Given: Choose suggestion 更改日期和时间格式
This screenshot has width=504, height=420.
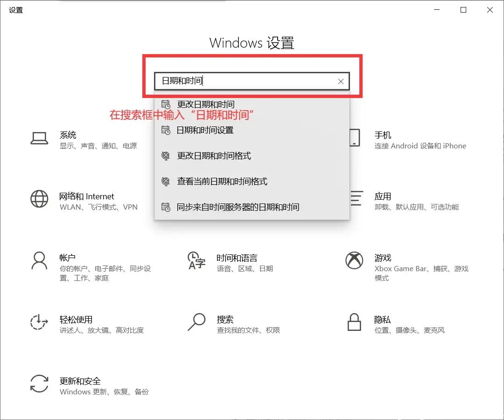Looking at the screenshot, I should click(252, 156).
